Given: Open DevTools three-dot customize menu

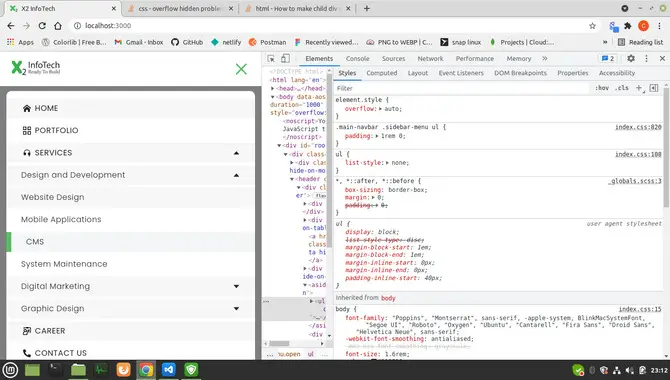Looking at the screenshot, I should (x=646, y=59).
